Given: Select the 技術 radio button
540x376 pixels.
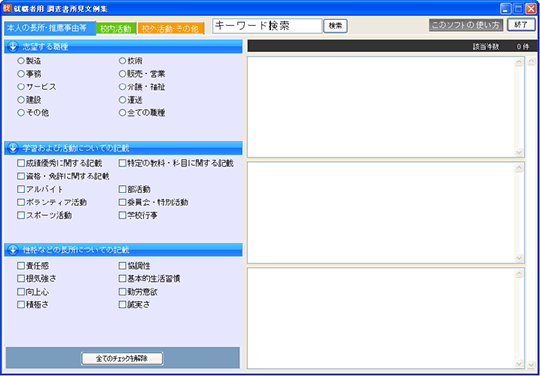Looking at the screenshot, I should tap(122, 61).
